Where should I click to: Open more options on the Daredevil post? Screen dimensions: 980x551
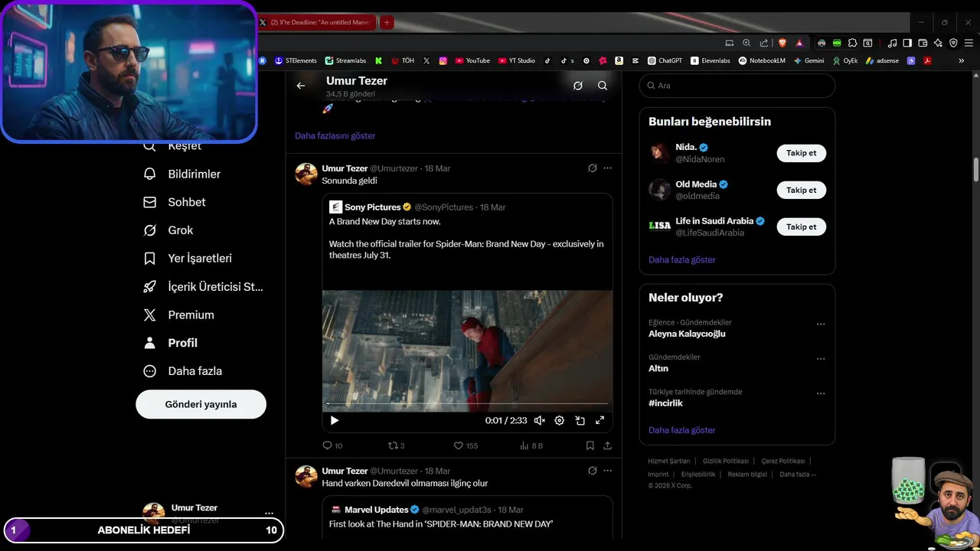[x=607, y=471]
